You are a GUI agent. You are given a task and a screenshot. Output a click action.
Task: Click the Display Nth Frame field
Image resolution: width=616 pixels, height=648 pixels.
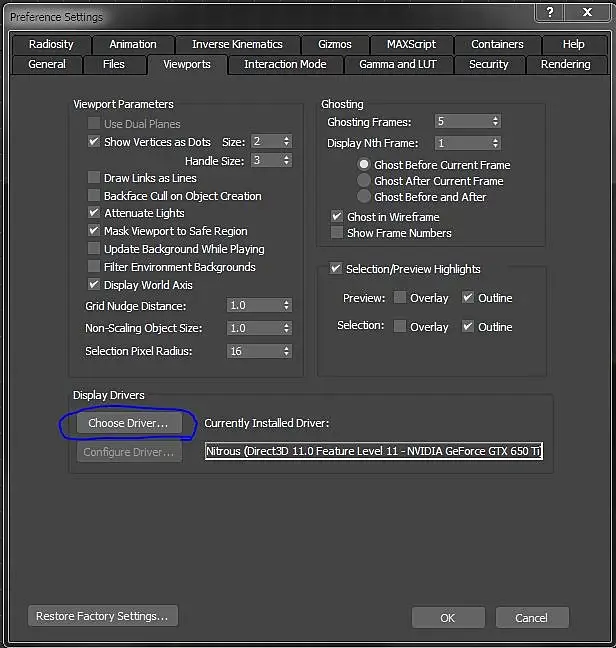[x=463, y=143]
